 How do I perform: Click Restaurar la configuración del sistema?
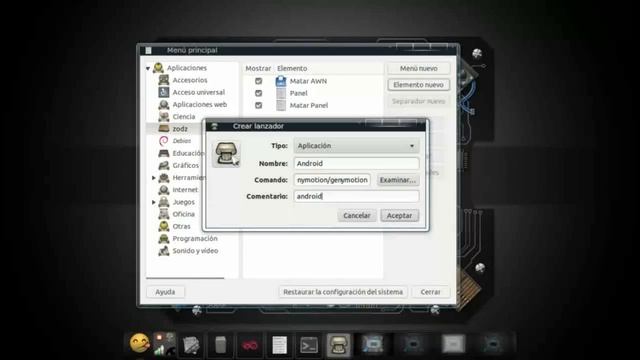click(343, 292)
